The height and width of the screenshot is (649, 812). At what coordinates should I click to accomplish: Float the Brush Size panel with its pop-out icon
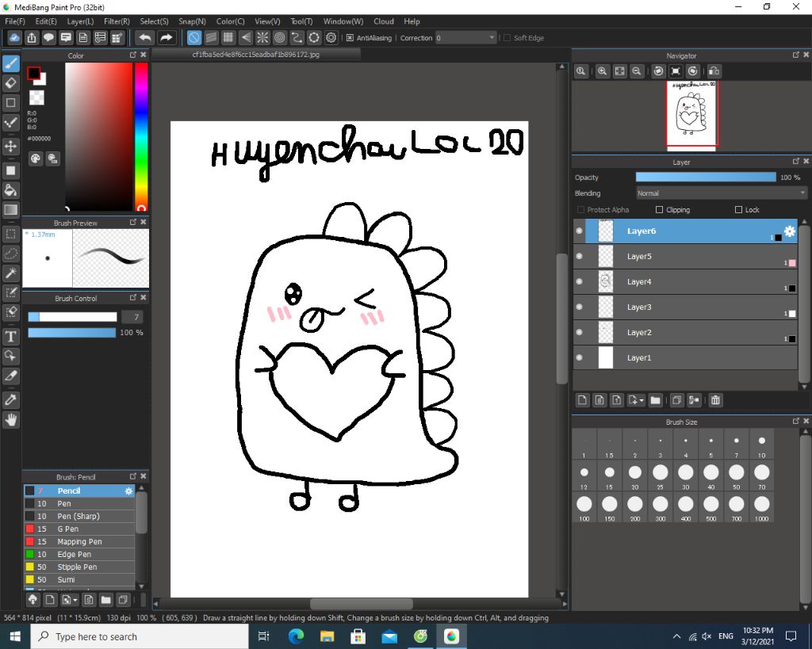pyautogui.click(x=796, y=422)
